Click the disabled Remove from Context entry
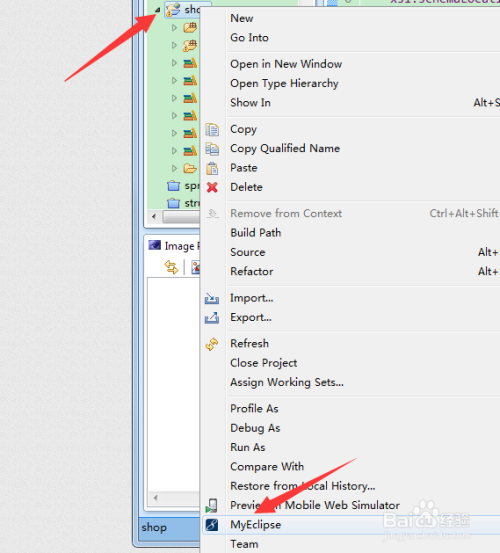500x553 pixels. click(286, 213)
